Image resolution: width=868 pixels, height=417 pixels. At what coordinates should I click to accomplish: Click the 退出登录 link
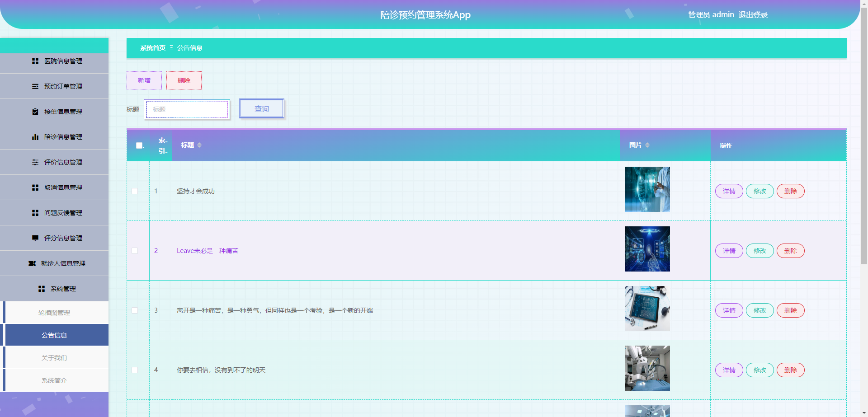pyautogui.click(x=753, y=15)
